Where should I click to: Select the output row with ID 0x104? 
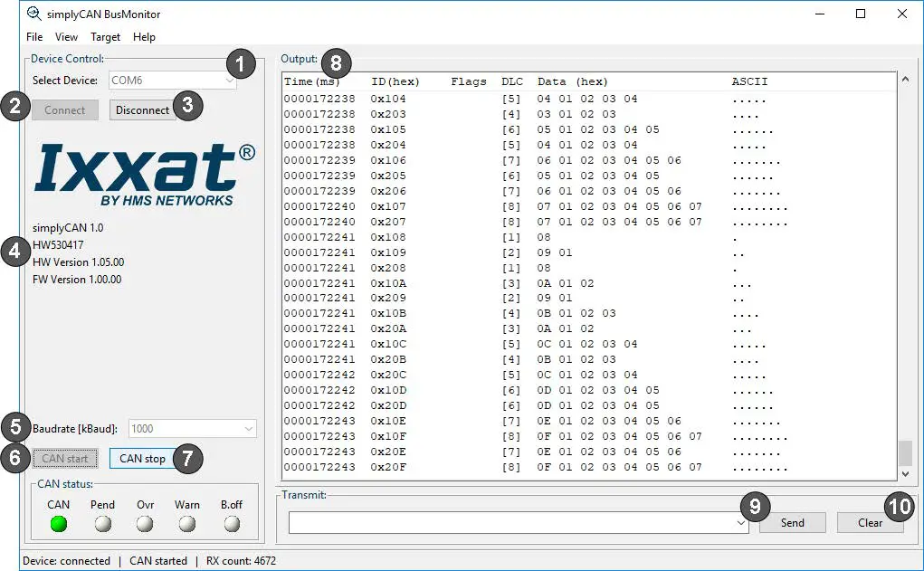click(x=589, y=99)
